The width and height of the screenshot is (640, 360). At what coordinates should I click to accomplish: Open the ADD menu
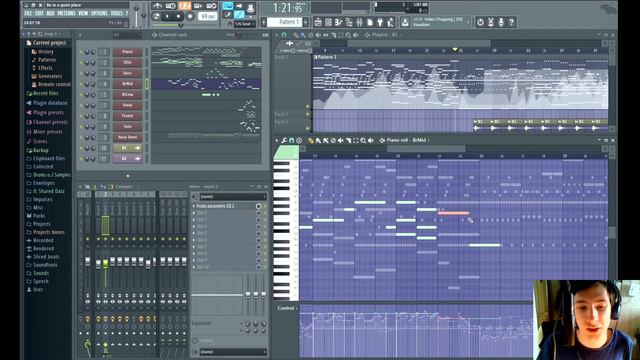(50, 13)
